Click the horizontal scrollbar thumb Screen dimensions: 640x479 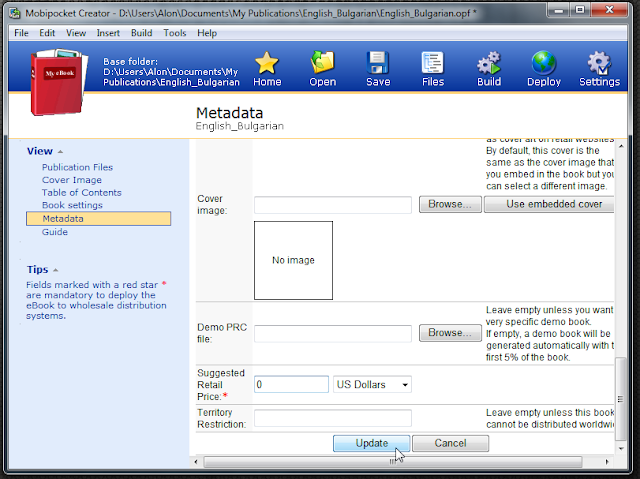point(393,462)
